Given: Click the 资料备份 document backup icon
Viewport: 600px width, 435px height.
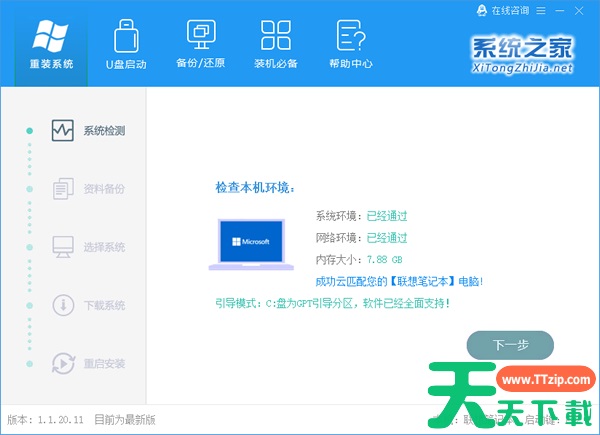Looking at the screenshot, I should click(63, 188).
